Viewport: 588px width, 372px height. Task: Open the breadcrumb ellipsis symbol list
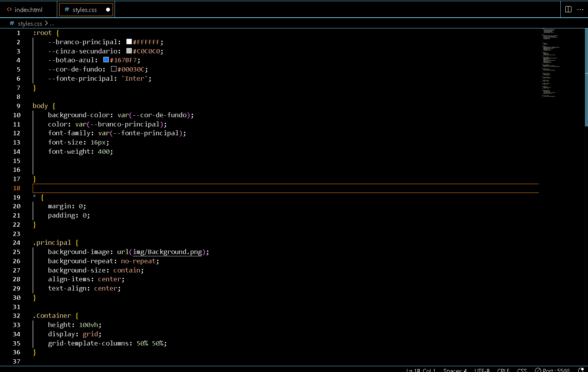point(52,23)
